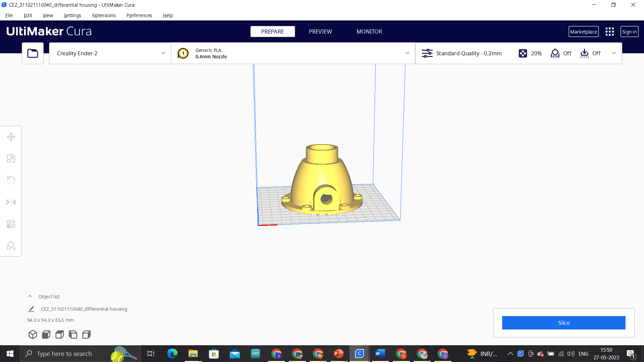
Task: Open the UltiMaker apps grid icon
Action: tap(609, 32)
